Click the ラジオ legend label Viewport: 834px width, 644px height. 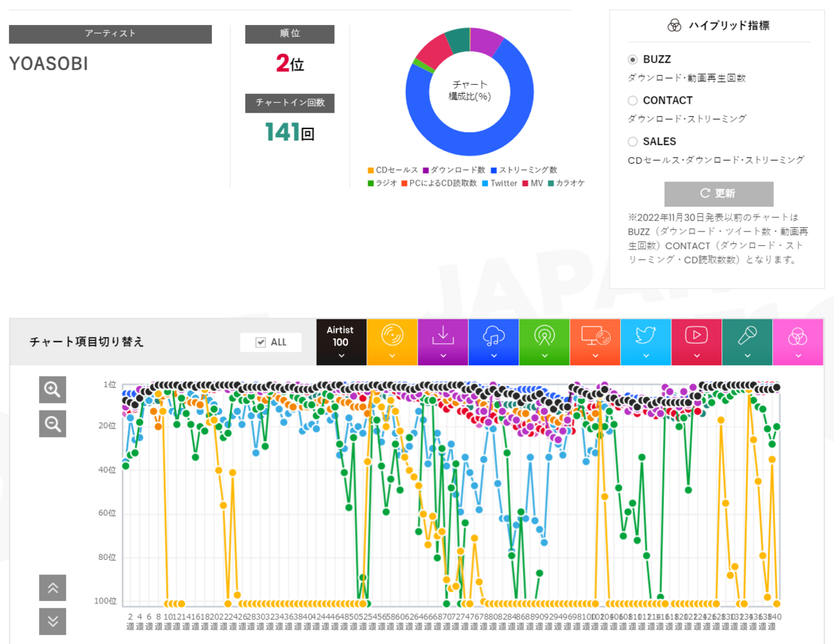[387, 183]
